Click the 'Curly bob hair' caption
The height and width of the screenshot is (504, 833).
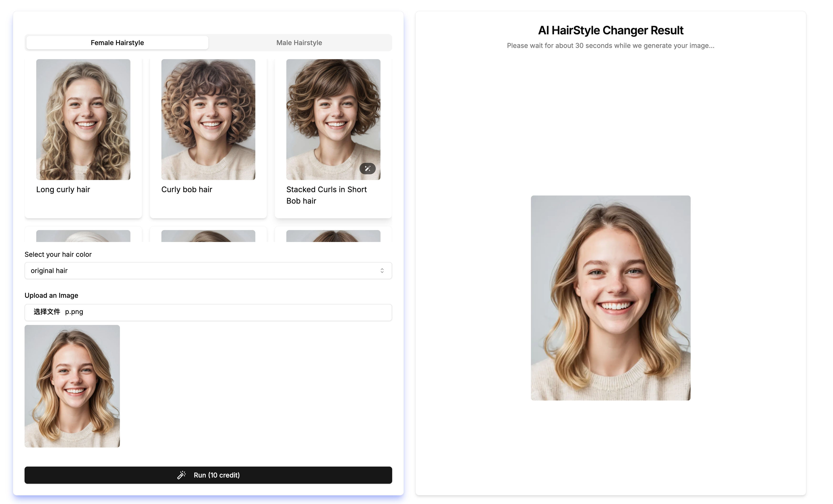(187, 189)
